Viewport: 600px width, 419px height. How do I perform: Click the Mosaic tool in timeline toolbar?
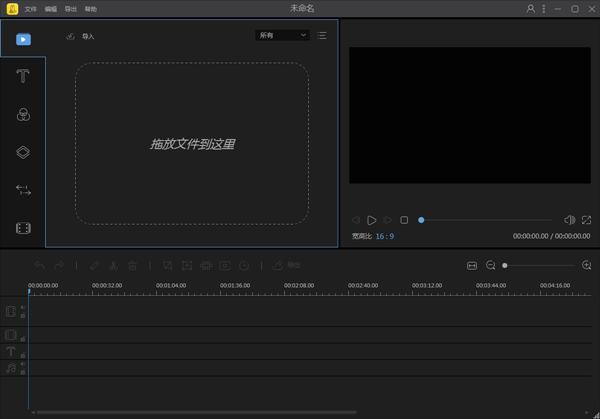coord(206,265)
